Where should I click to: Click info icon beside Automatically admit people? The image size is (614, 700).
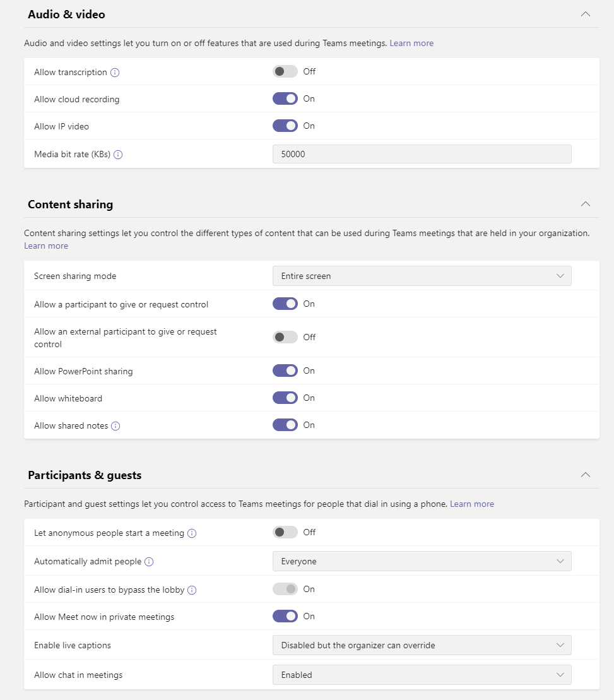click(x=149, y=562)
